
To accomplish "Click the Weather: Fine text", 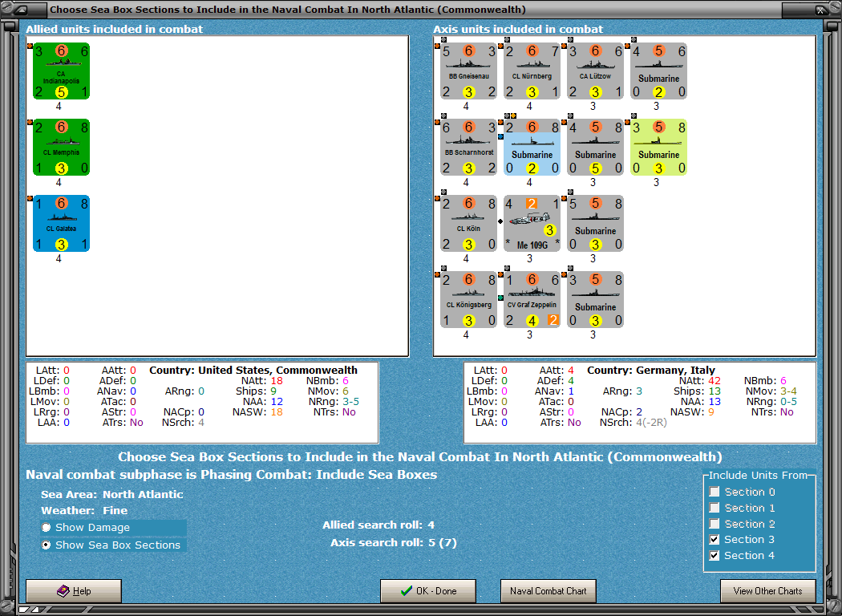I will [84, 510].
